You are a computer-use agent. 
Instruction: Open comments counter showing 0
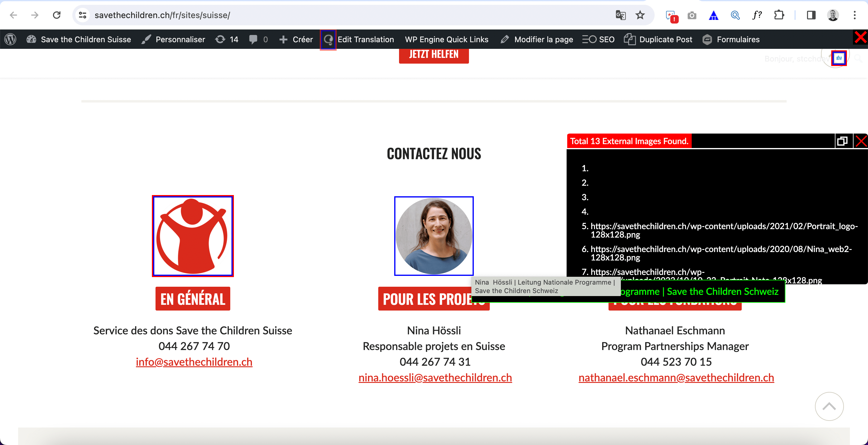coord(259,39)
